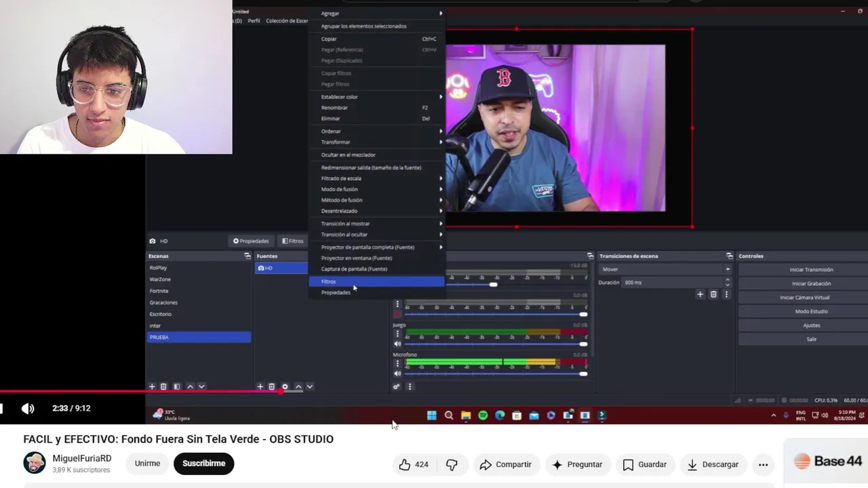Move the selected scene down
Screen dimensions: 868x488
[201, 386]
